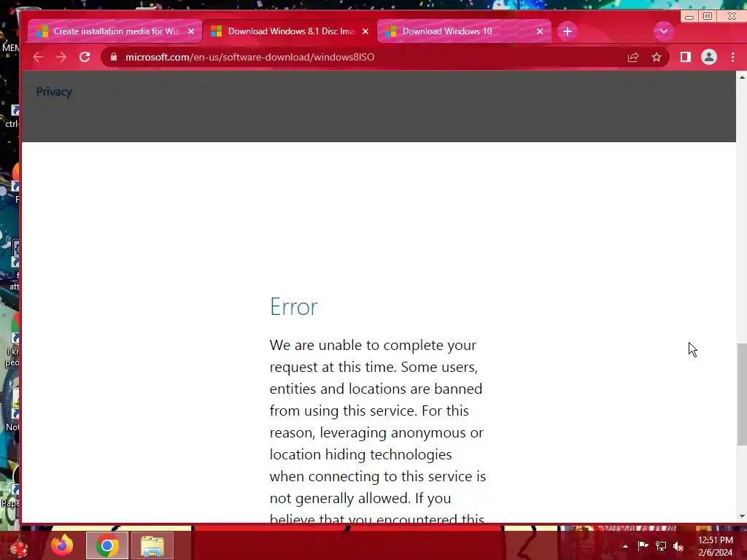747x560 pixels.
Task: Click the page scrollbar thumb
Action: pyautogui.click(x=741, y=394)
